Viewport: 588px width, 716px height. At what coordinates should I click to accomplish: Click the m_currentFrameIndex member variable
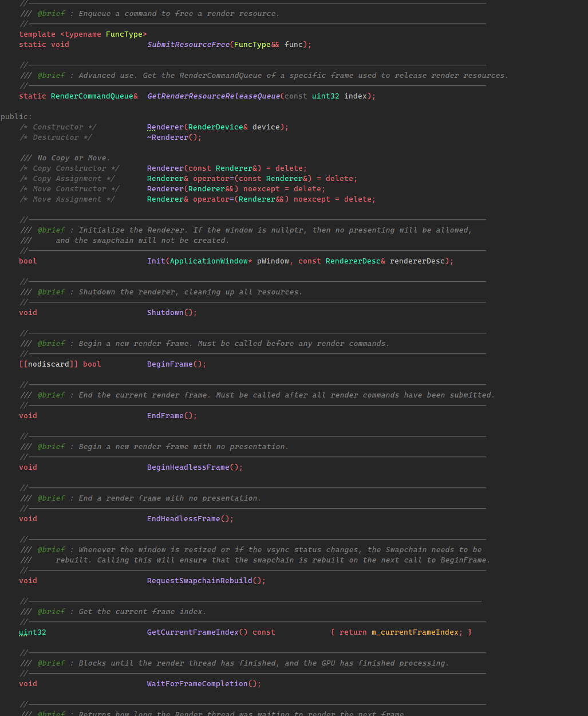(415, 632)
